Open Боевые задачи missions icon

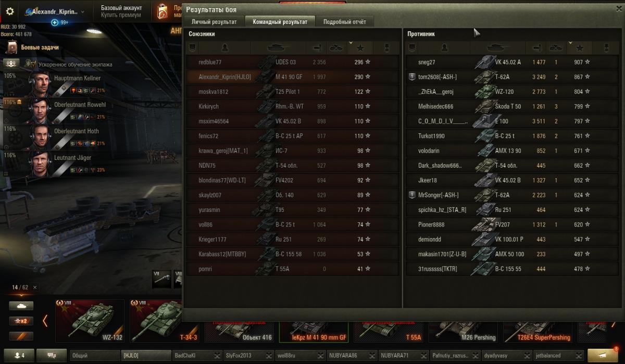click(12, 47)
